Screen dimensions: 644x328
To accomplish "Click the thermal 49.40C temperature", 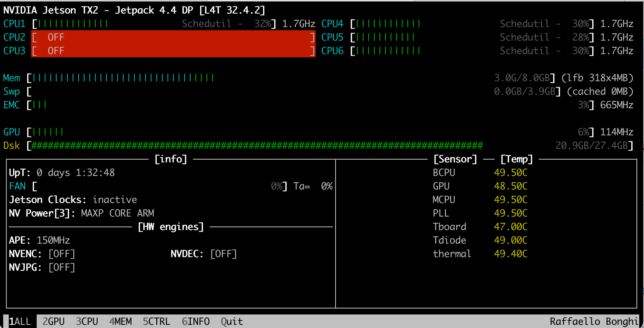I will (x=511, y=254).
